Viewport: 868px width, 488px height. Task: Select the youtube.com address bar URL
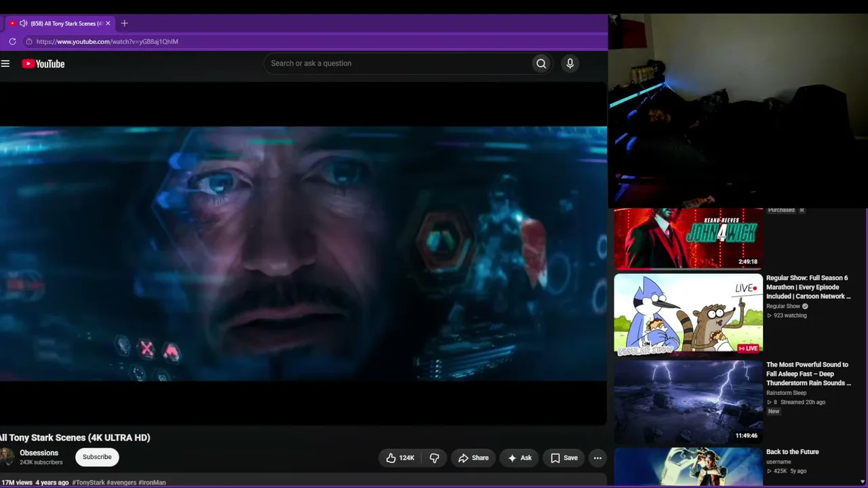(107, 41)
